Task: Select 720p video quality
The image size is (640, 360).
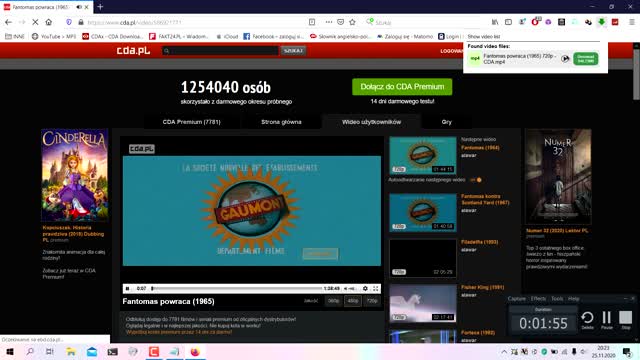Action: point(372,301)
